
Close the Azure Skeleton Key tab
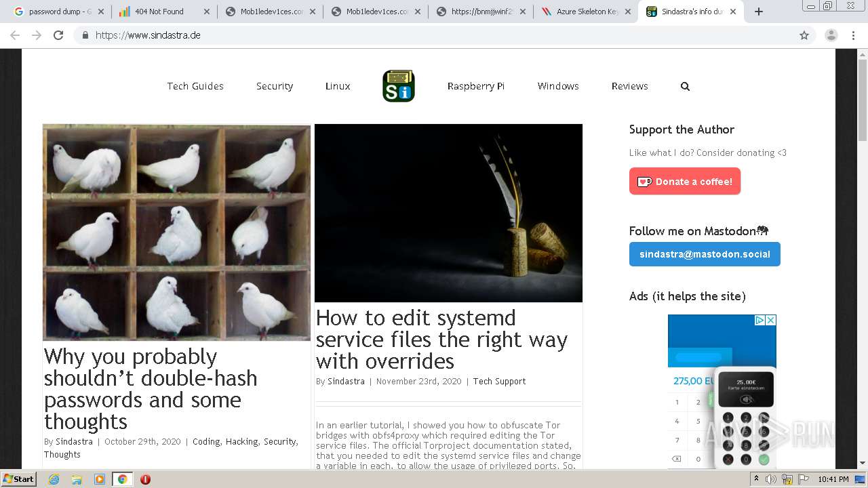[628, 12]
